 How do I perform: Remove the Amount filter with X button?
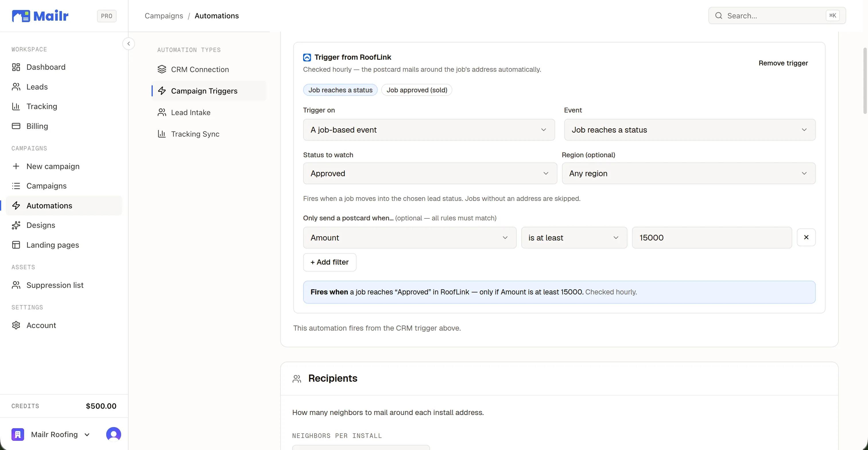point(806,237)
